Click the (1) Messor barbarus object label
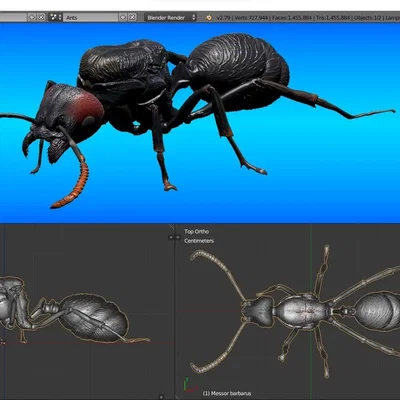The width and height of the screenshot is (400, 400). point(227,394)
